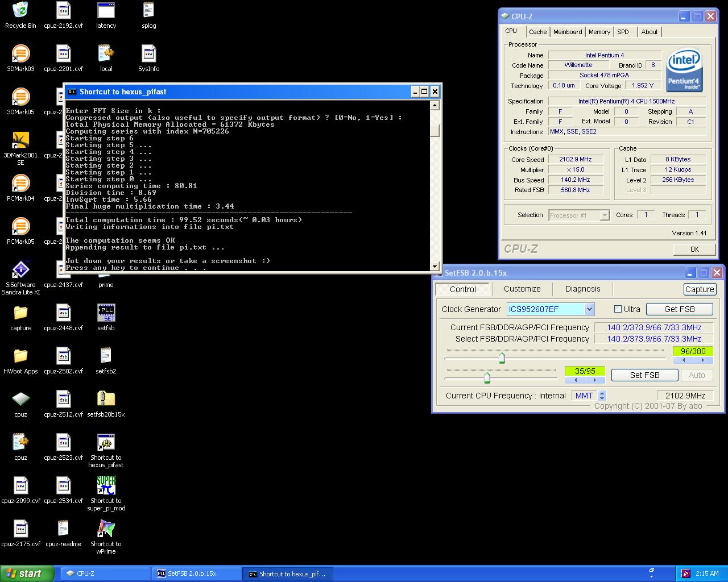Click the upper FSB frequency slider thumb

502,357
